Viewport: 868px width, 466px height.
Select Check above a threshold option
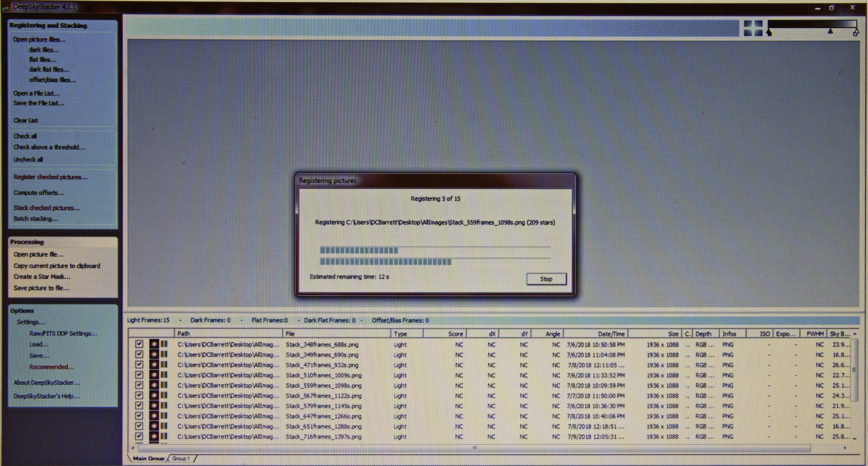coord(49,147)
